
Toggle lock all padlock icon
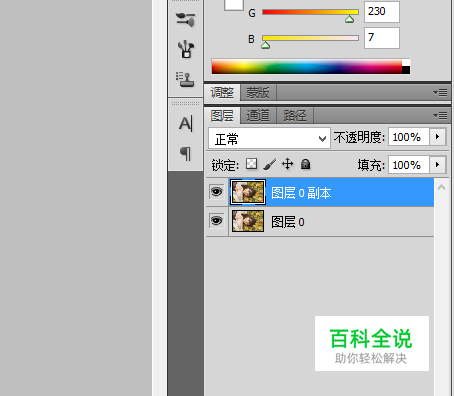click(305, 164)
